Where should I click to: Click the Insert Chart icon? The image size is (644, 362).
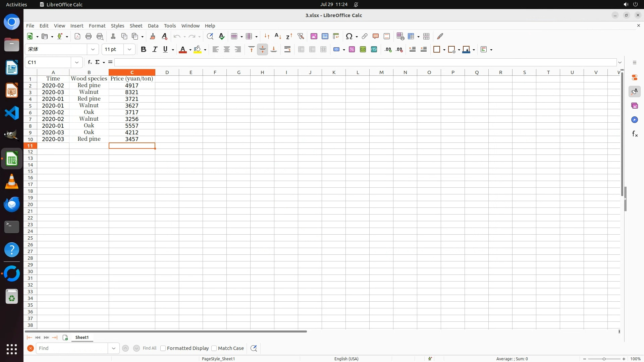coord(325,36)
